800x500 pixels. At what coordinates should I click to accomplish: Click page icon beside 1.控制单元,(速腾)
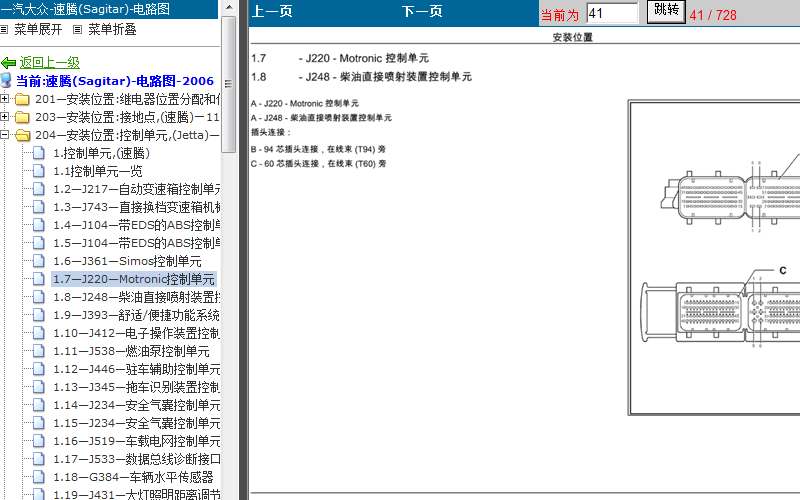tap(39, 153)
